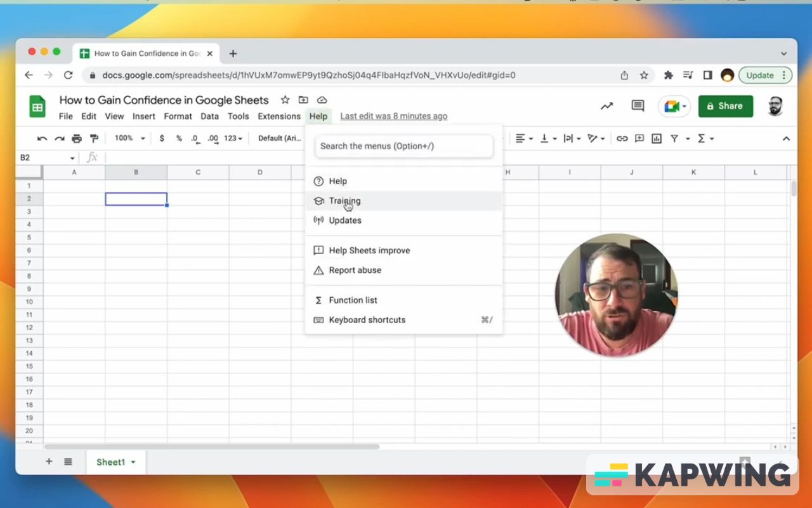
Task: Open the Chrome media control icon
Action: (688, 75)
